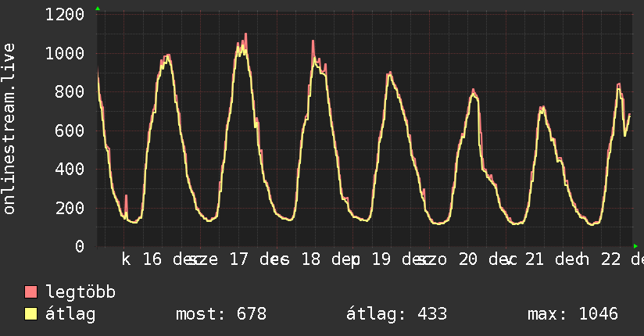
Task: Click the green arrow at x-axis end
Action: pyautogui.click(x=635, y=246)
